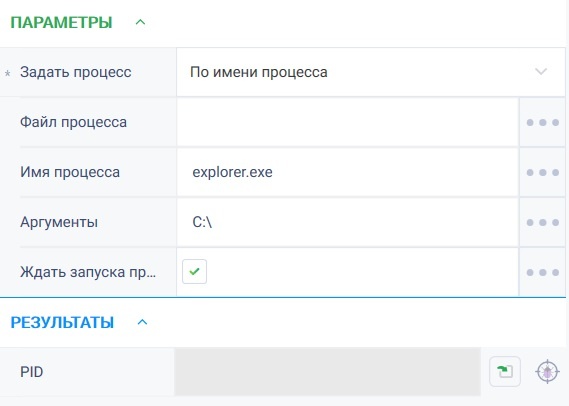
Task: Click the green save-to-variable icon for PID
Action: [505, 371]
